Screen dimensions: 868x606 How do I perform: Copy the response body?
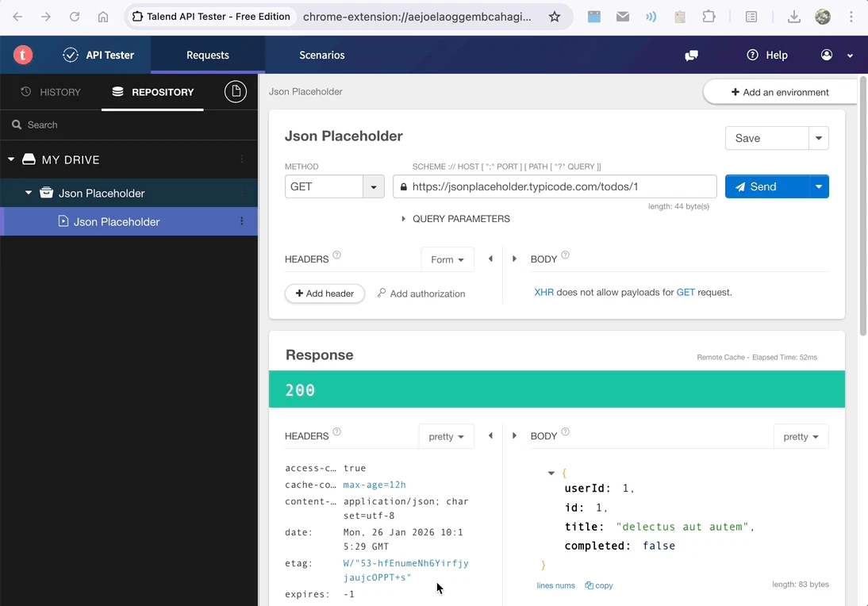(x=599, y=585)
